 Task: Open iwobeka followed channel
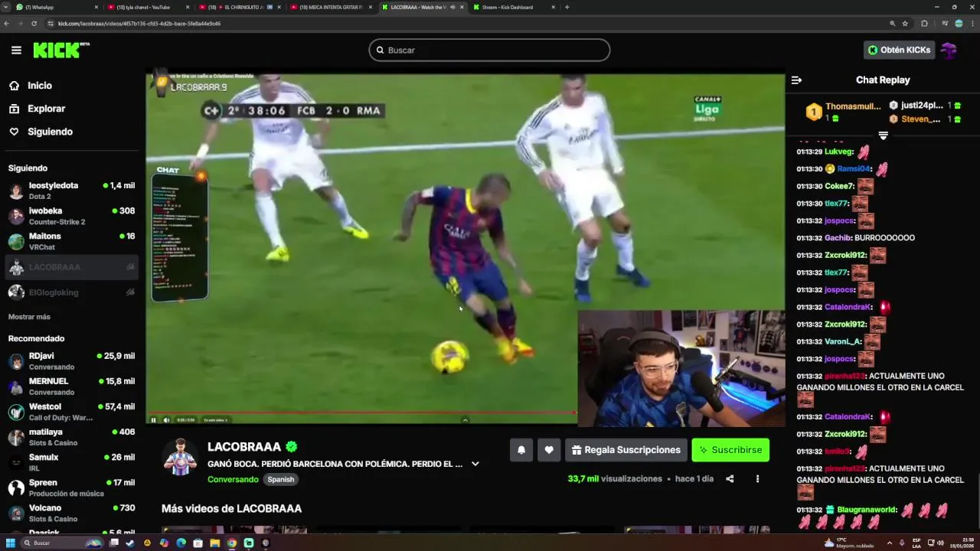(x=70, y=216)
